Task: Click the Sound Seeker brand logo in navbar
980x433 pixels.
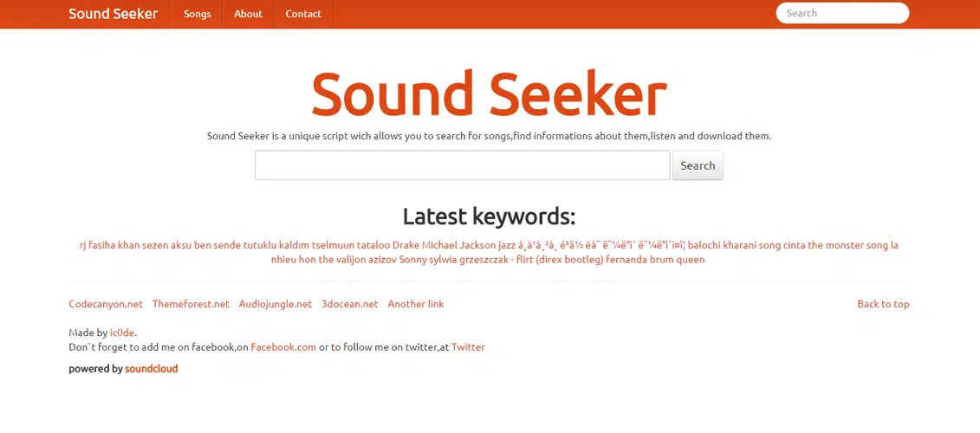Action: coord(114,14)
